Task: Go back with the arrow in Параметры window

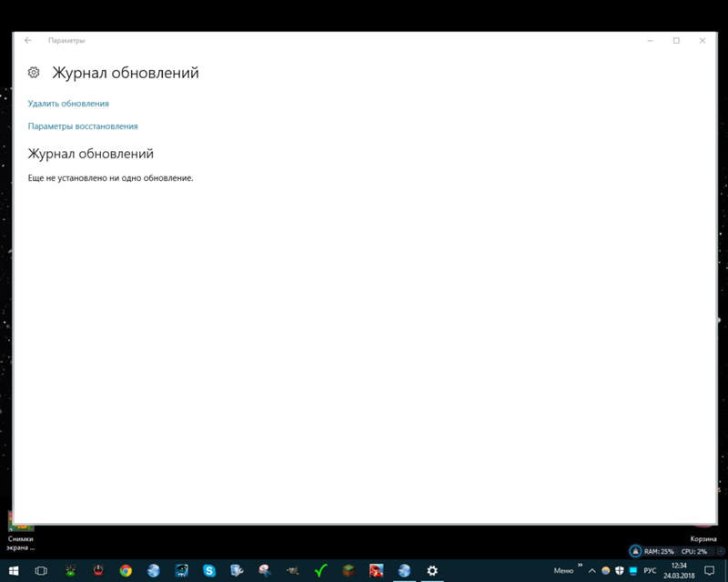Action: point(28,40)
